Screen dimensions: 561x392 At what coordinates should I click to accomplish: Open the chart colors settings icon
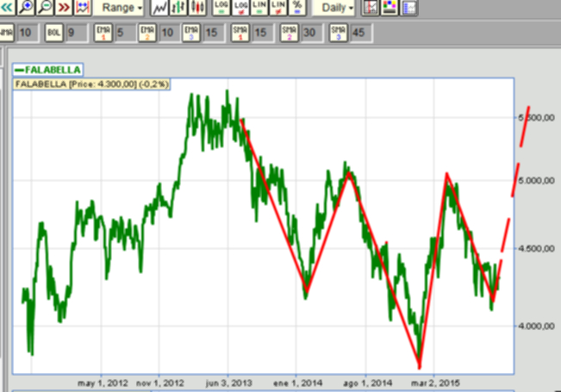click(x=390, y=7)
